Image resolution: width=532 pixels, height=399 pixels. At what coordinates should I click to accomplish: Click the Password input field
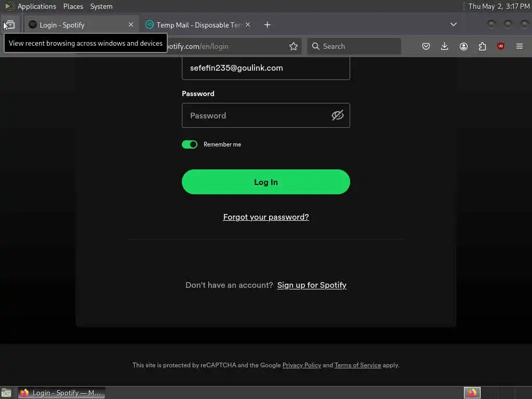pos(266,115)
